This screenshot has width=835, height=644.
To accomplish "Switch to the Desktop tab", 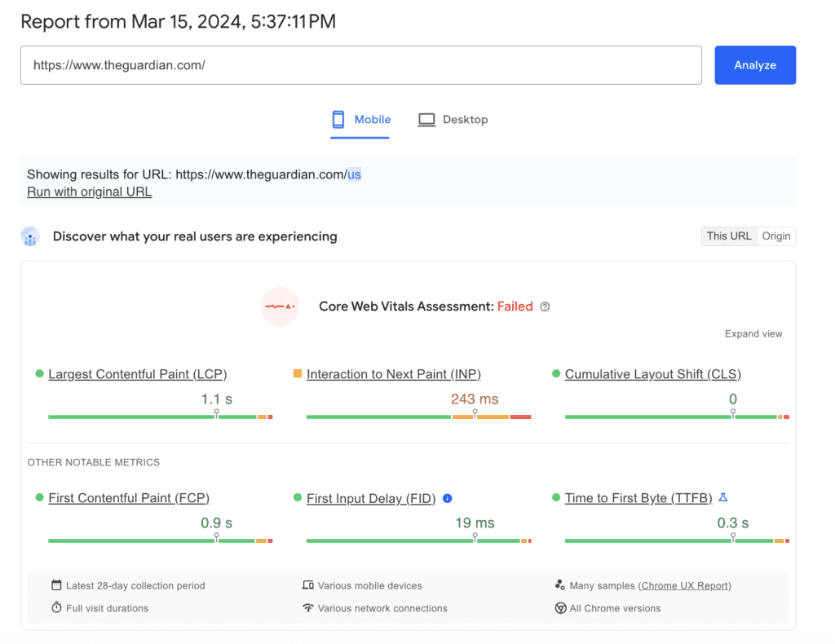I will tap(453, 120).
